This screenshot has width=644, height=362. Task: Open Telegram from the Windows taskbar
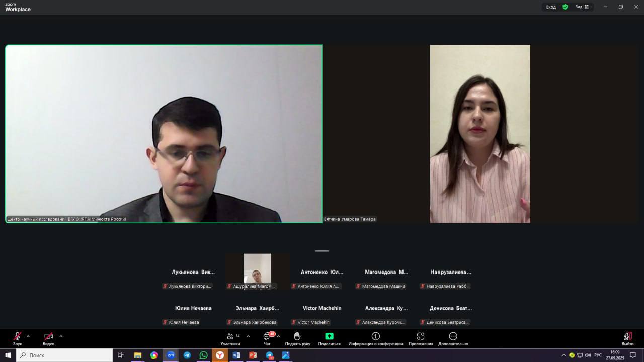pos(187,355)
